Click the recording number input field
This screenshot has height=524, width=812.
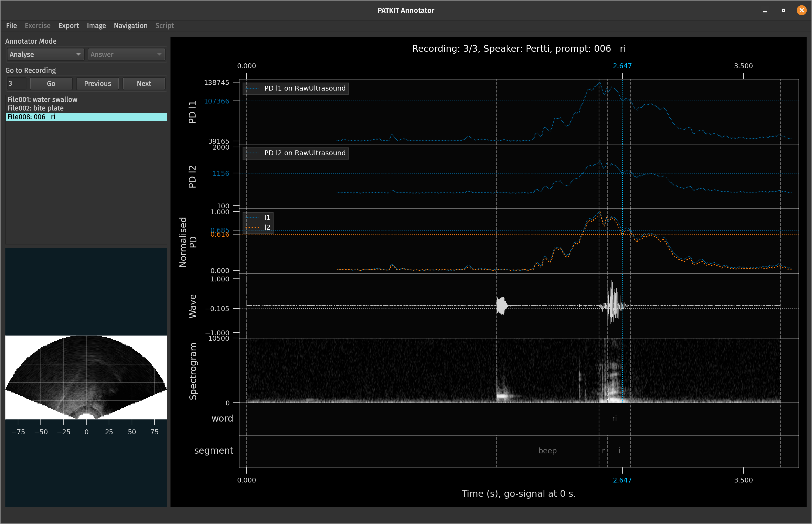16,83
